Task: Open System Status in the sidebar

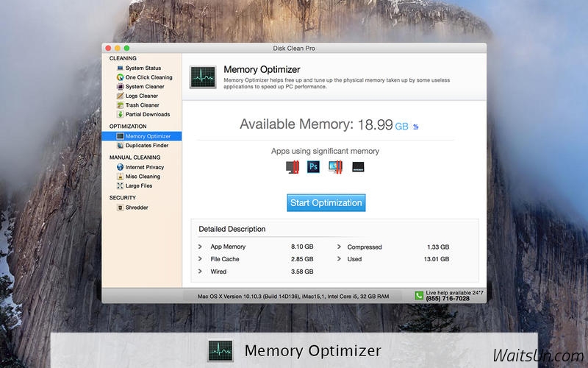Action: click(143, 68)
